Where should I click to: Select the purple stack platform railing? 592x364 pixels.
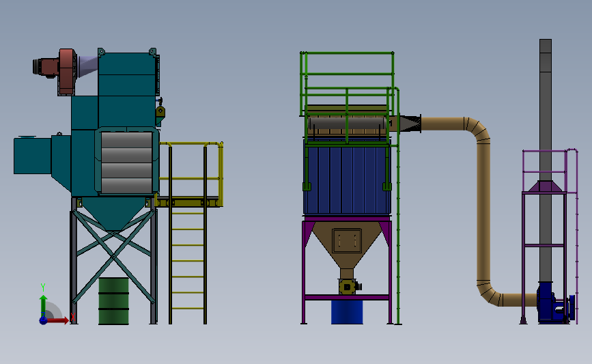click(x=544, y=171)
